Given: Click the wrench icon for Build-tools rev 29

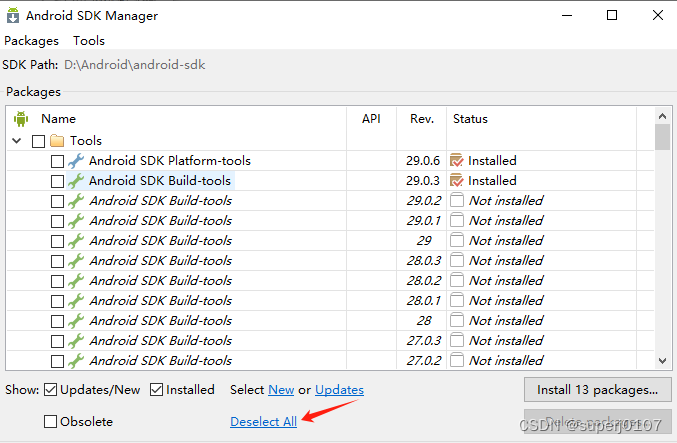Looking at the screenshot, I should pos(76,241).
